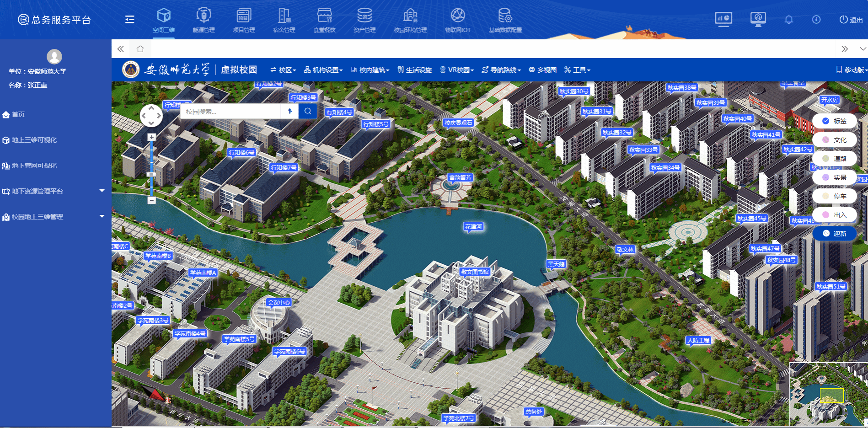
Task: Click the zoom slider handle
Action: 151,175
